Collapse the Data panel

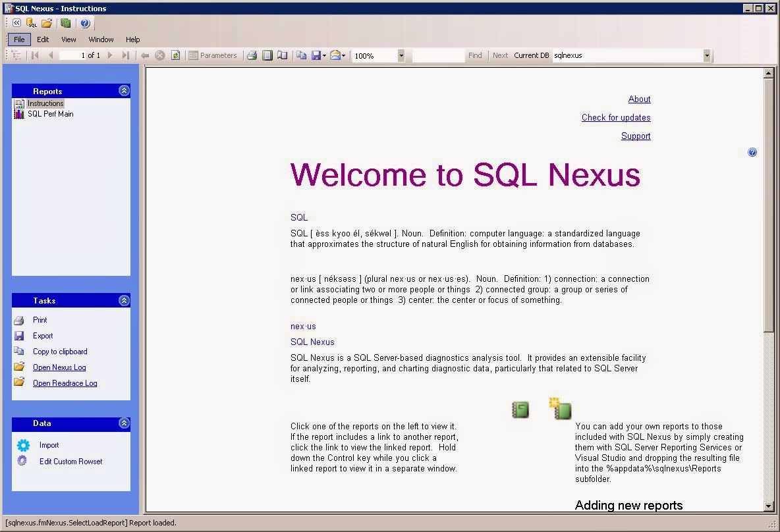click(x=124, y=423)
